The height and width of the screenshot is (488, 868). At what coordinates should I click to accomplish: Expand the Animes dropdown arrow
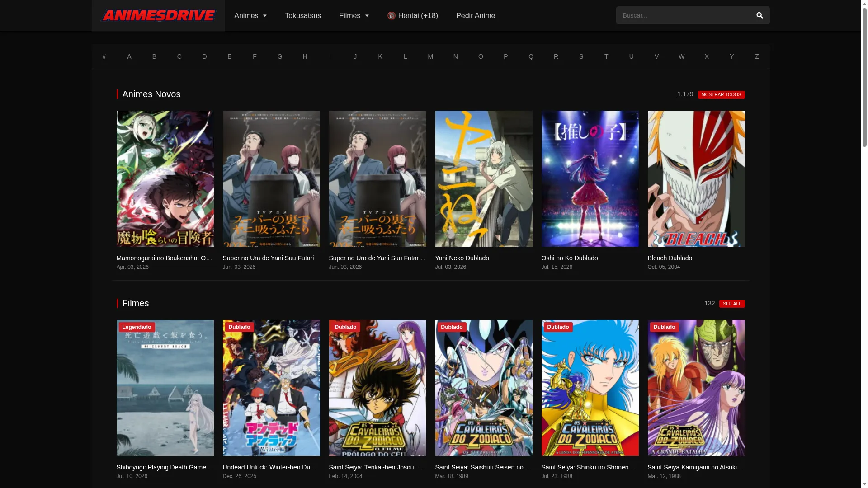coord(264,16)
